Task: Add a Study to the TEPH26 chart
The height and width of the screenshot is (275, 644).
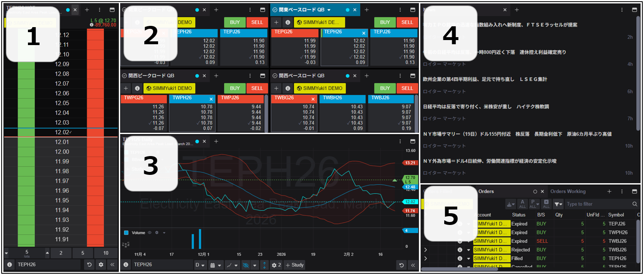Action: [294, 265]
